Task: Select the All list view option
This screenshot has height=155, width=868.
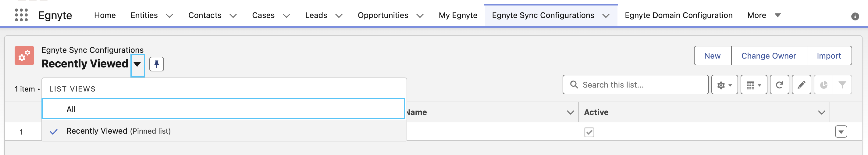Action: [x=223, y=109]
